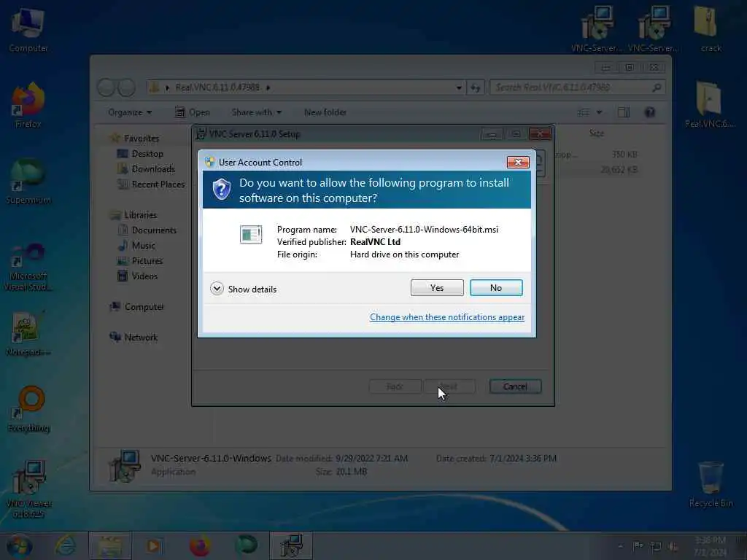
Task: Select Favorites header in navigation pane
Action: (x=141, y=138)
